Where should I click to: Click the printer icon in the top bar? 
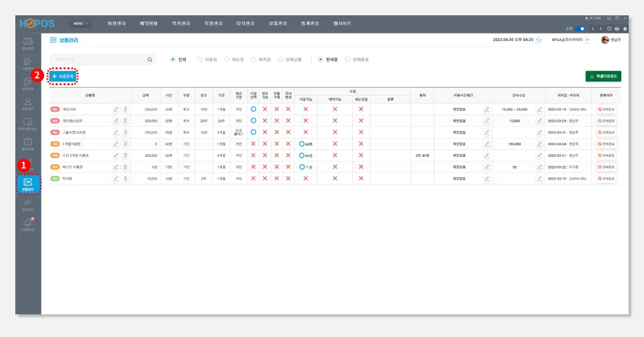pos(617,29)
